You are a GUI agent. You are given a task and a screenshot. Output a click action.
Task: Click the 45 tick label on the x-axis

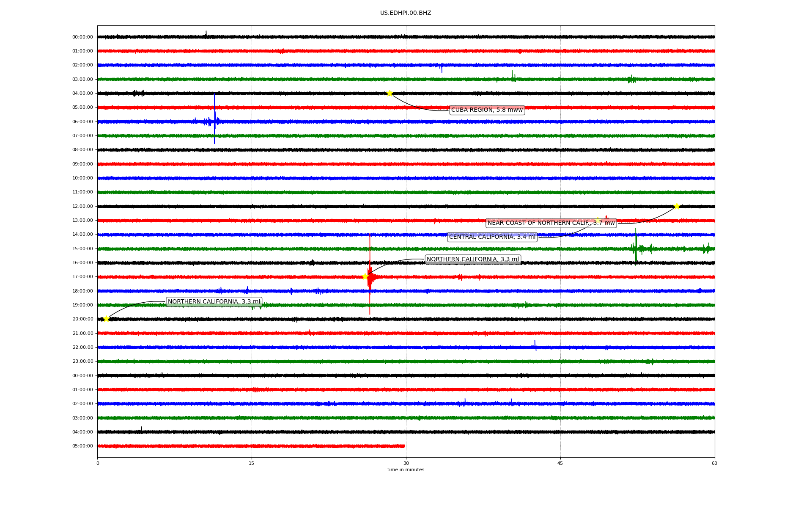click(560, 463)
